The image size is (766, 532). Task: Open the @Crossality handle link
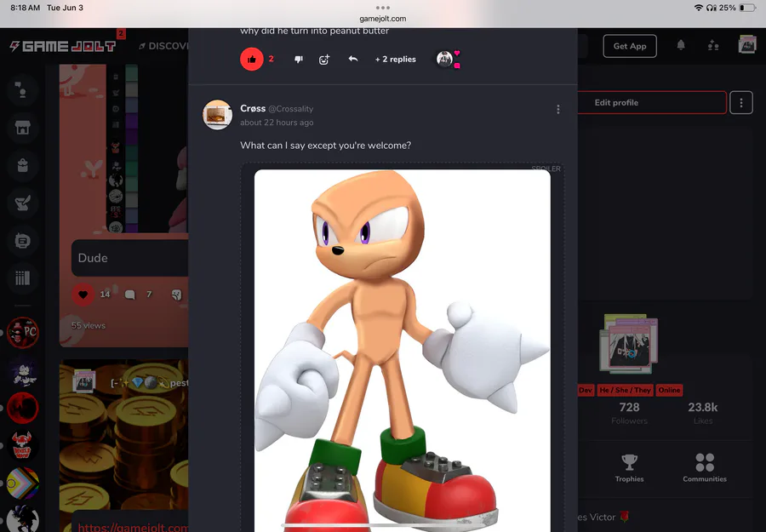(x=291, y=109)
